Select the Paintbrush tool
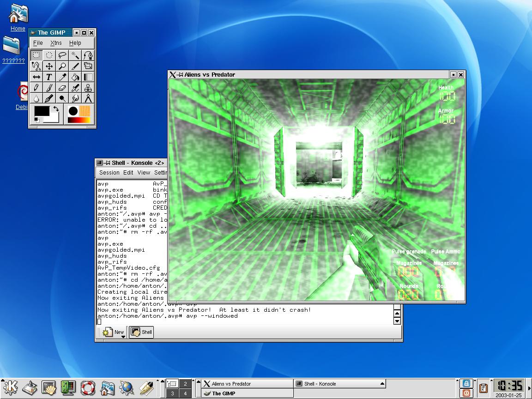Screen dimensions: 532x399 point(49,88)
